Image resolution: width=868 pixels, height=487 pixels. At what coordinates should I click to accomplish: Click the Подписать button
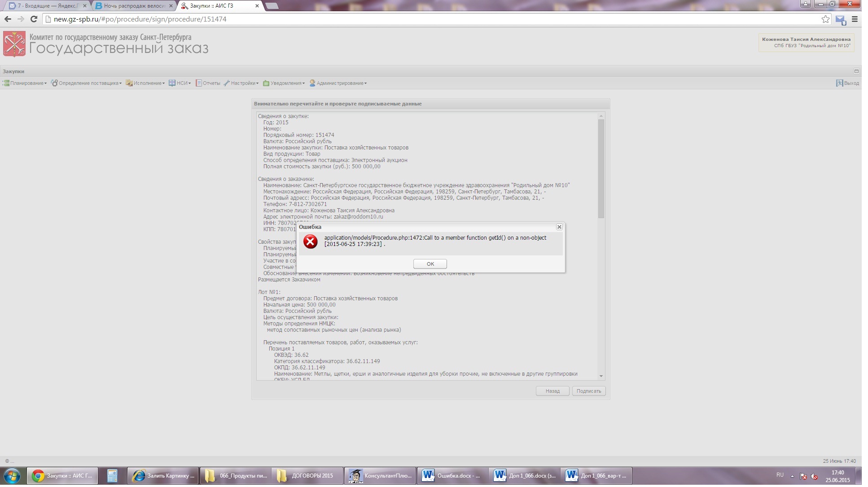coord(588,391)
